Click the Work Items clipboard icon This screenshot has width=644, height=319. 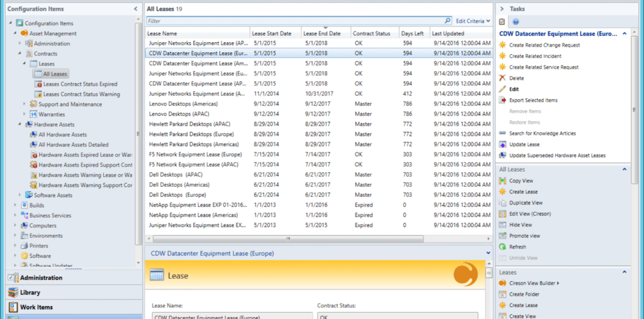click(x=14, y=307)
